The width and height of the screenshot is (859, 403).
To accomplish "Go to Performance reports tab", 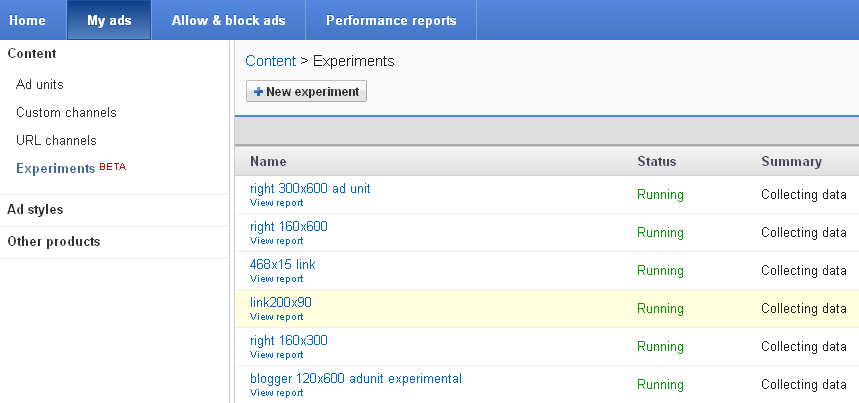I will click(391, 20).
